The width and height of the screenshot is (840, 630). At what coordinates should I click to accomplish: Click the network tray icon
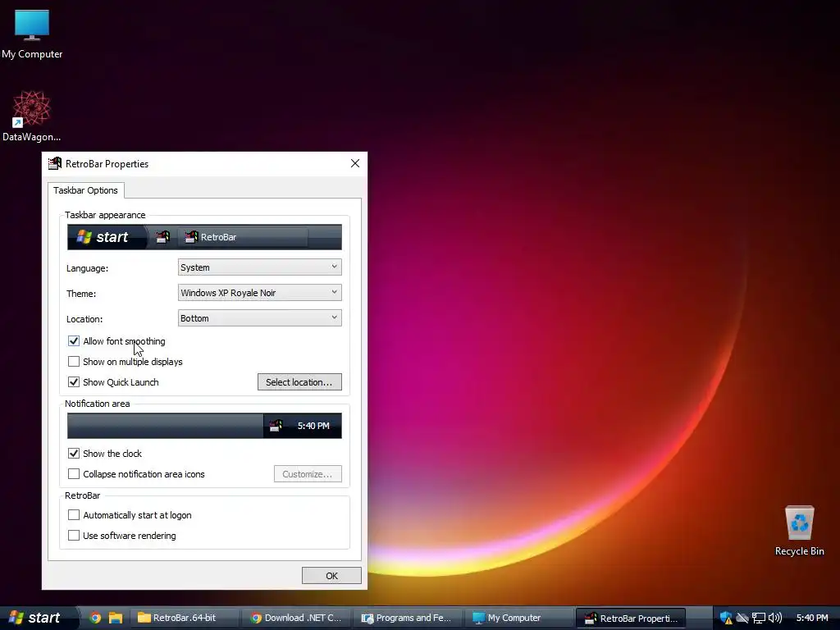click(x=758, y=618)
